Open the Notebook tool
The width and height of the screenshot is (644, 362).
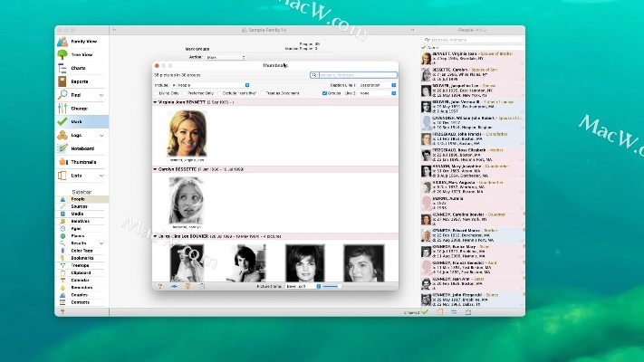click(x=81, y=148)
